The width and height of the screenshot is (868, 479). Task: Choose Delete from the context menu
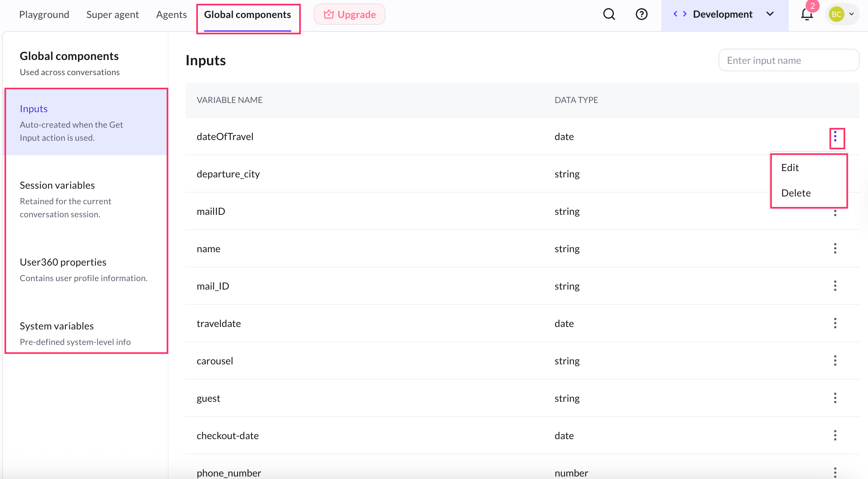point(796,193)
